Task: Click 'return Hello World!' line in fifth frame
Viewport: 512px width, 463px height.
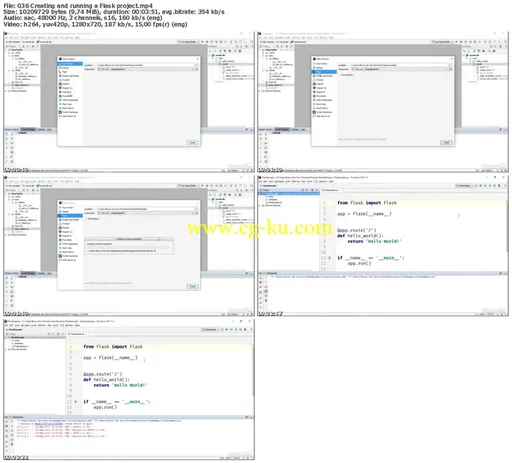Action: click(120, 385)
